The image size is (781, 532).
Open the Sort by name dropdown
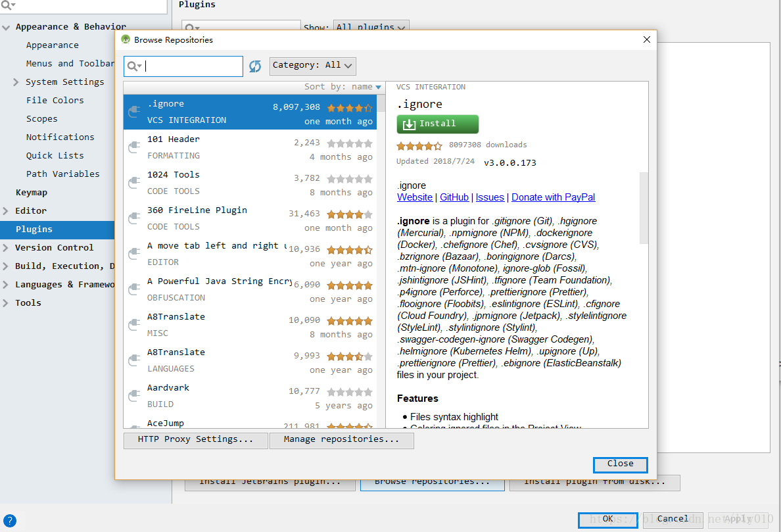(x=342, y=87)
